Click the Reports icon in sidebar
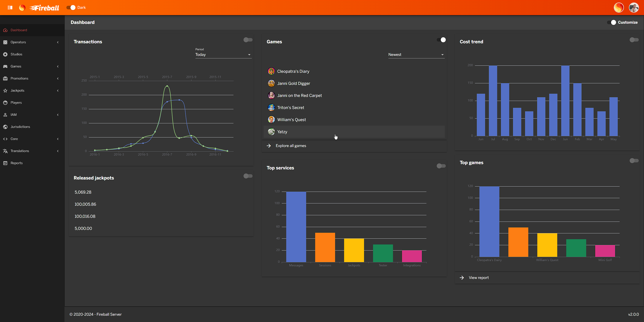 [5, 163]
